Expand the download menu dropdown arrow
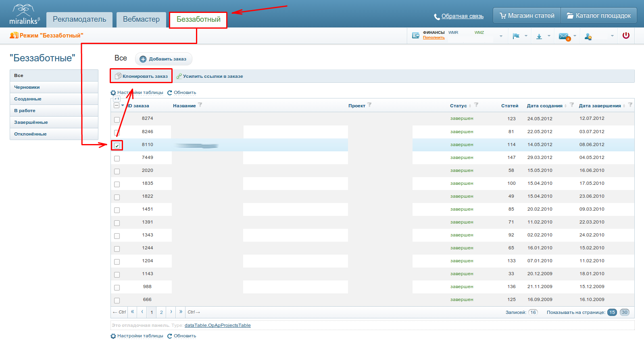 (x=549, y=36)
